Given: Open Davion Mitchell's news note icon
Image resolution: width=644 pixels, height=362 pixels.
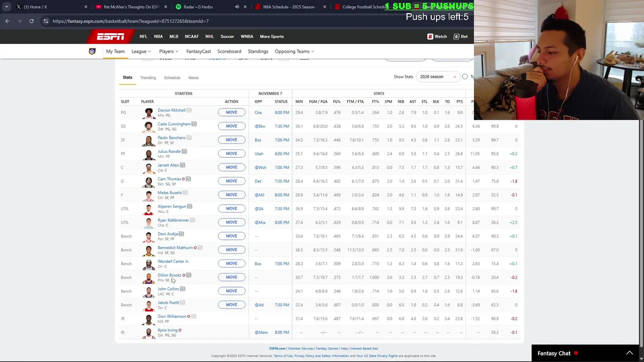Looking at the screenshot, I should 189,110.
